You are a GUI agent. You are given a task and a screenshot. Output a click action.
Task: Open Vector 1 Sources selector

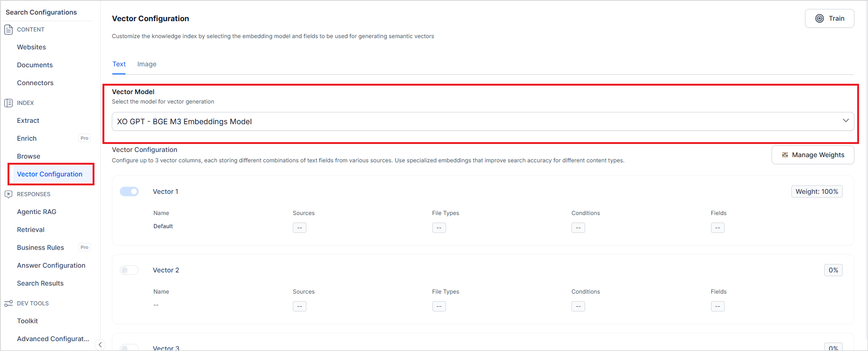click(x=299, y=228)
